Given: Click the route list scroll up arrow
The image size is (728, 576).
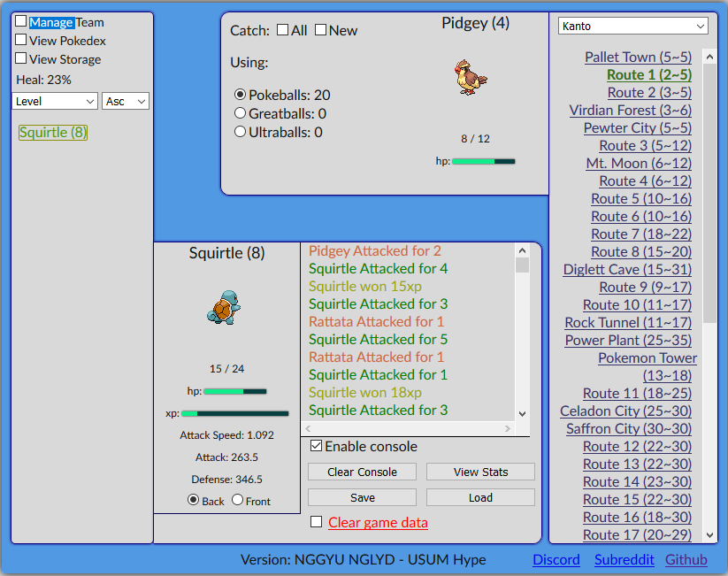Looking at the screenshot, I should 710,57.
